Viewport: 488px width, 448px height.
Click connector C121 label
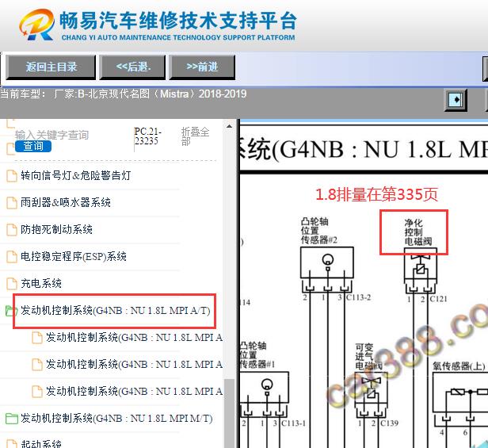tap(438, 299)
